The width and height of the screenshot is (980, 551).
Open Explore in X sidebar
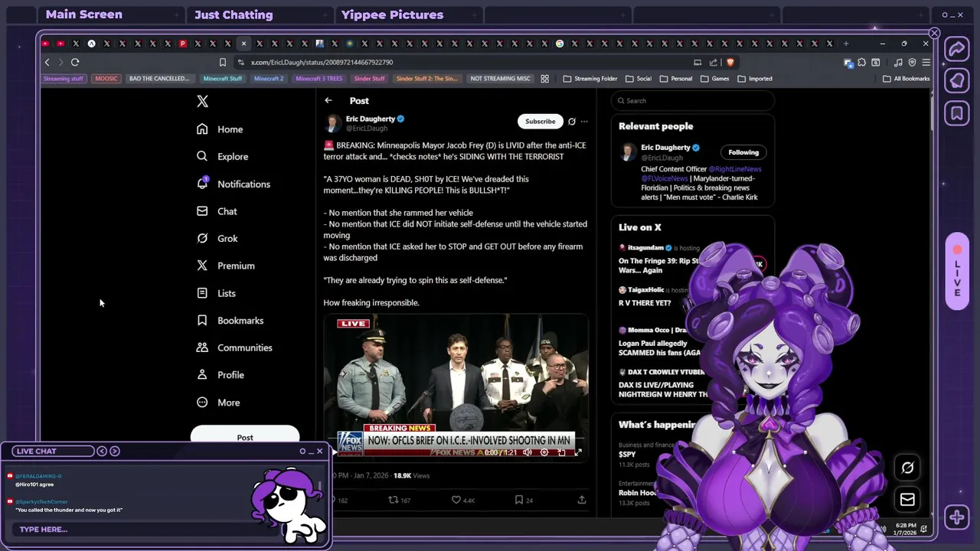tap(222, 156)
